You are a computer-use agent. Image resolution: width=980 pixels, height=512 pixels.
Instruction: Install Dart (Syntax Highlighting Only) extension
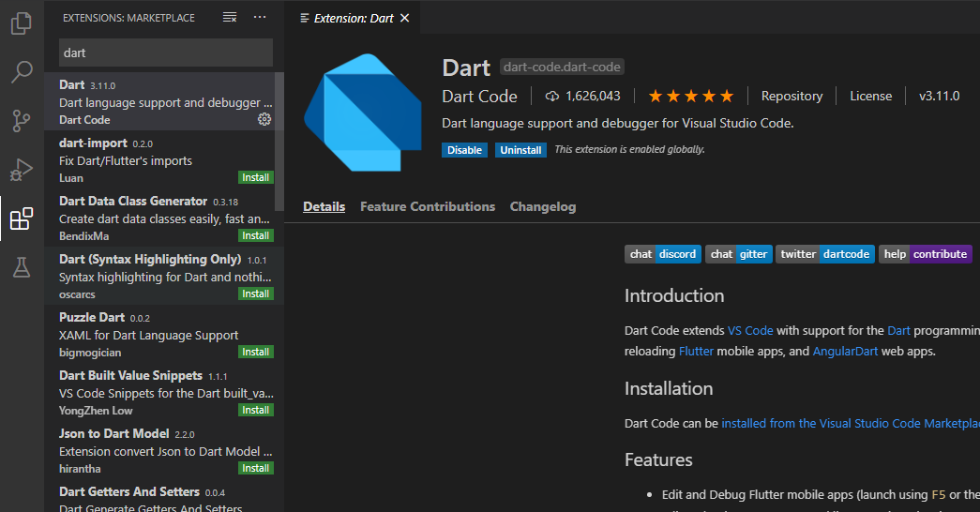click(256, 294)
